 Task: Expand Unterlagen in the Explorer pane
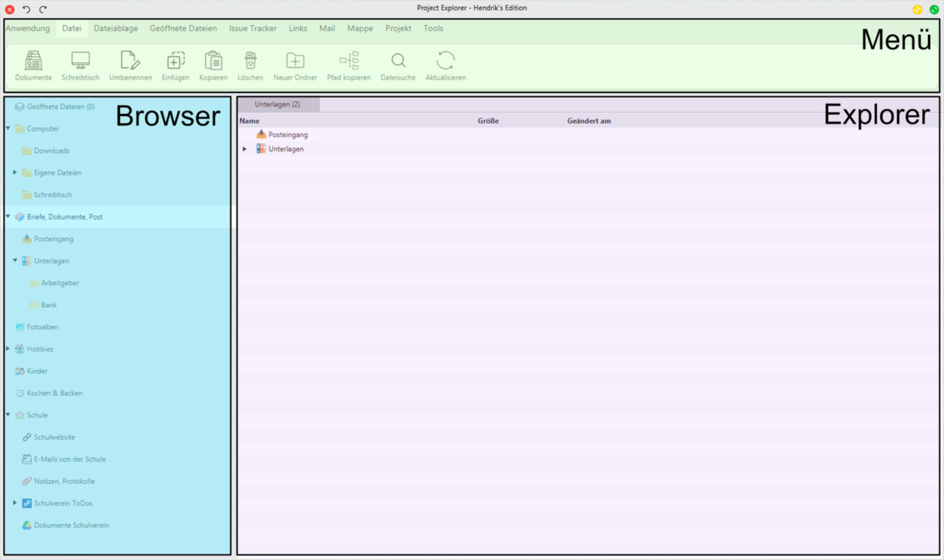tap(243, 148)
